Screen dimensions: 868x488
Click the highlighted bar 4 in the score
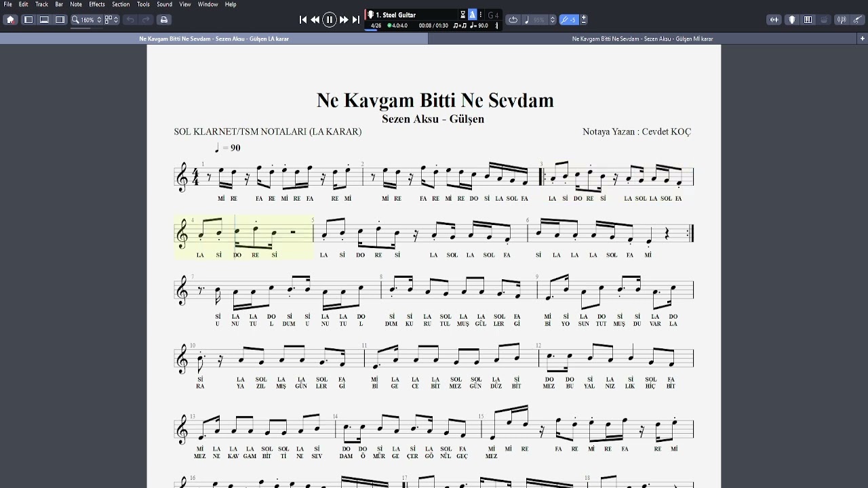coord(244,237)
